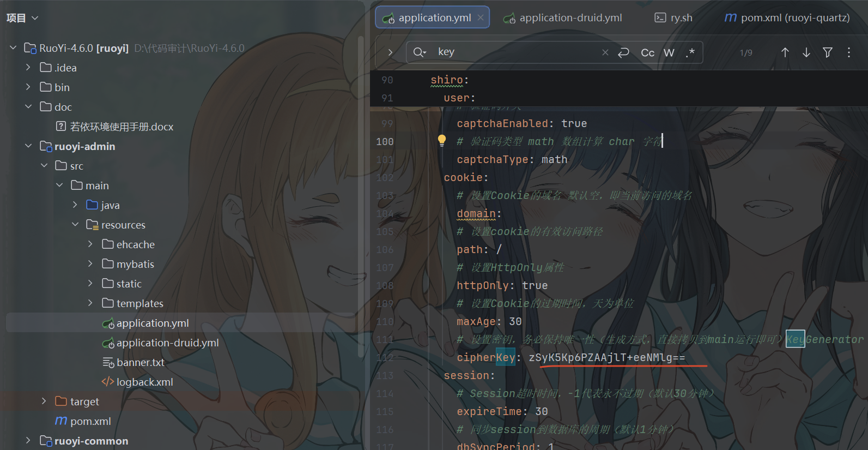Expand the templates folder
The height and width of the screenshot is (450, 868).
click(x=90, y=303)
